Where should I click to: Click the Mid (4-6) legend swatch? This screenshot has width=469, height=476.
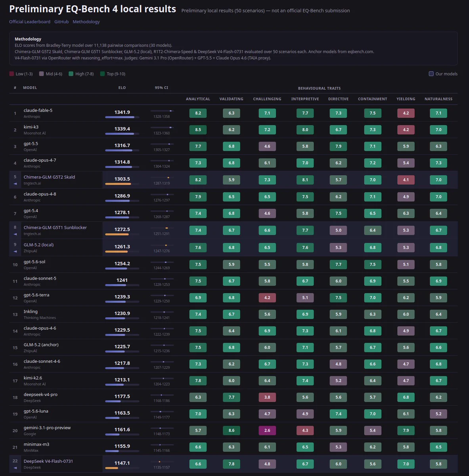click(42, 74)
